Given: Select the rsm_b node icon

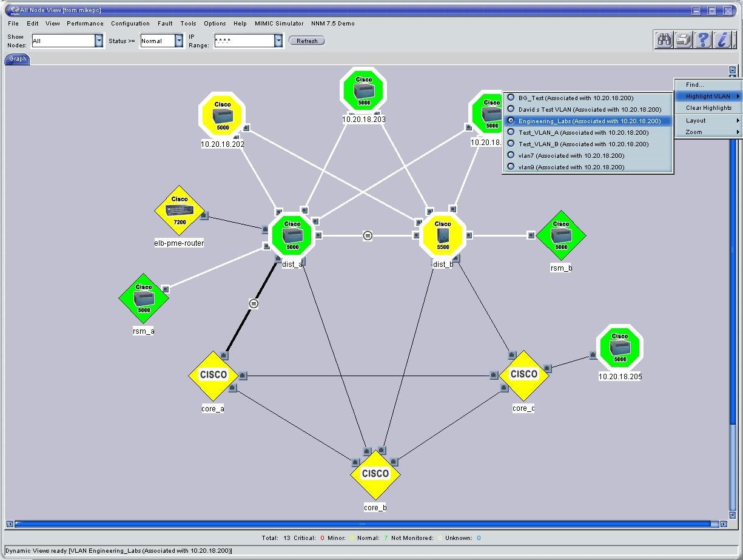Looking at the screenshot, I should pyautogui.click(x=560, y=235).
